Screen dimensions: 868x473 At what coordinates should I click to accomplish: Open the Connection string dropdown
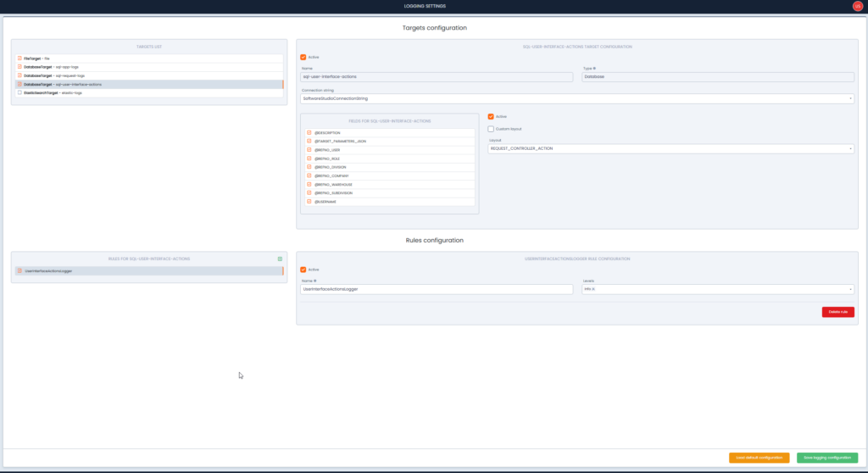[x=576, y=98]
